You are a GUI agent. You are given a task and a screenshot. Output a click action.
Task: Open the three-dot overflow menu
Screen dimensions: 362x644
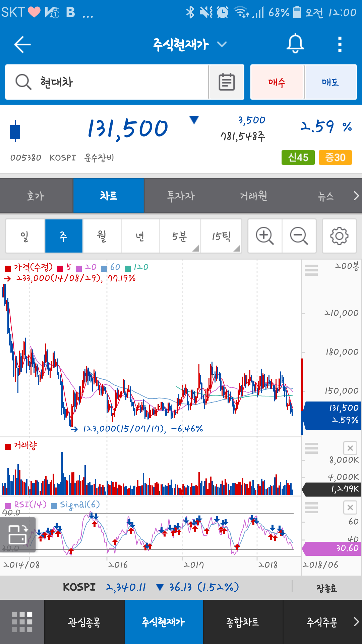point(340,45)
